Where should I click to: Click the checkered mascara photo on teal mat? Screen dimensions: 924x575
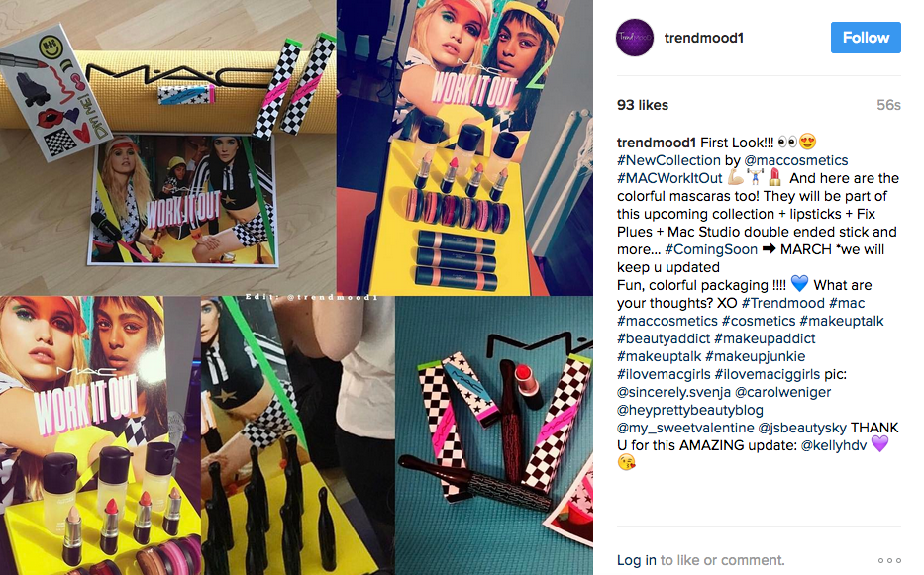point(494,435)
